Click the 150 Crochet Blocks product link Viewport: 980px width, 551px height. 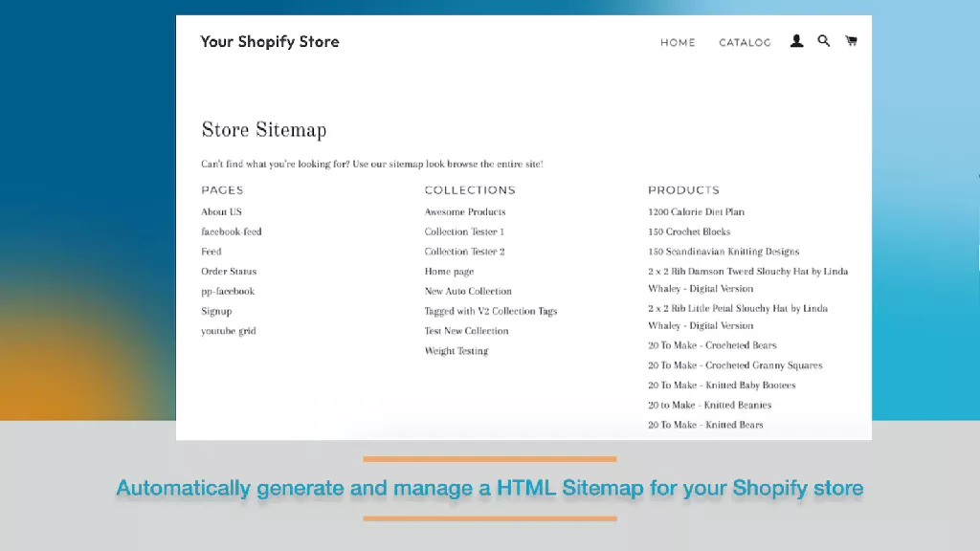pyautogui.click(x=688, y=231)
